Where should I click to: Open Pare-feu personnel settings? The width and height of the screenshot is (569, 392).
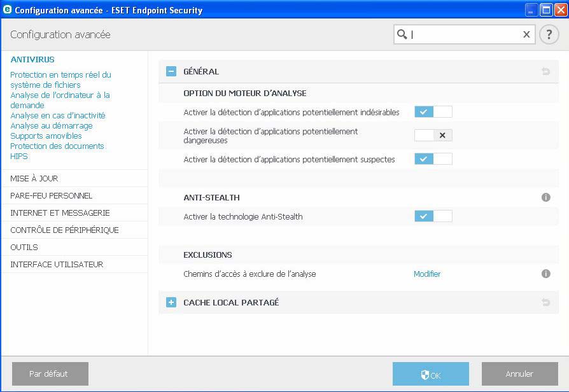(x=51, y=195)
